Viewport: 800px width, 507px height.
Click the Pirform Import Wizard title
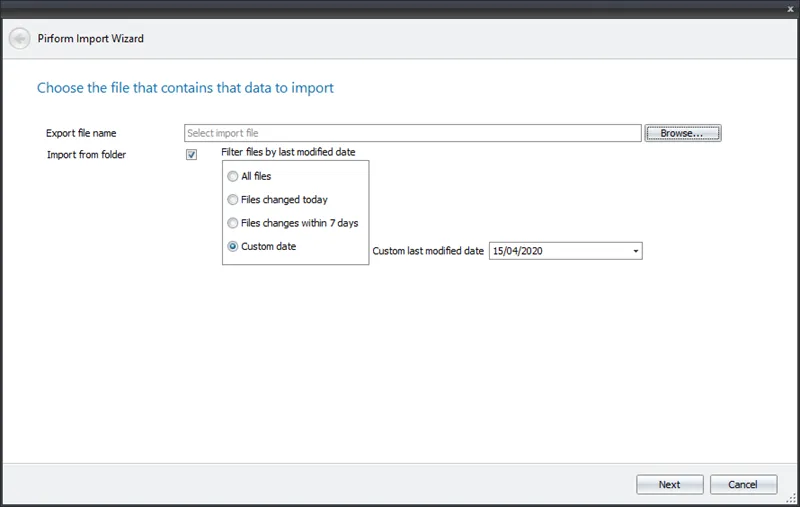point(91,39)
